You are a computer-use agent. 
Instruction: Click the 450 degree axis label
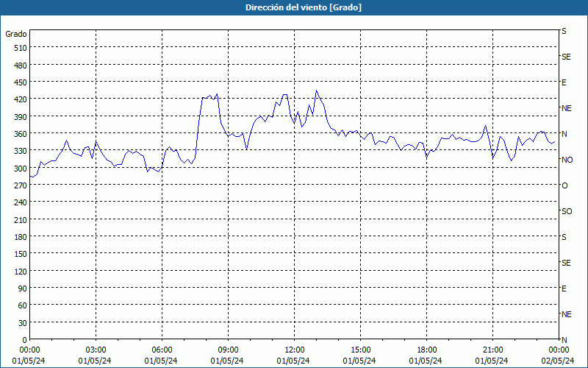pos(21,82)
